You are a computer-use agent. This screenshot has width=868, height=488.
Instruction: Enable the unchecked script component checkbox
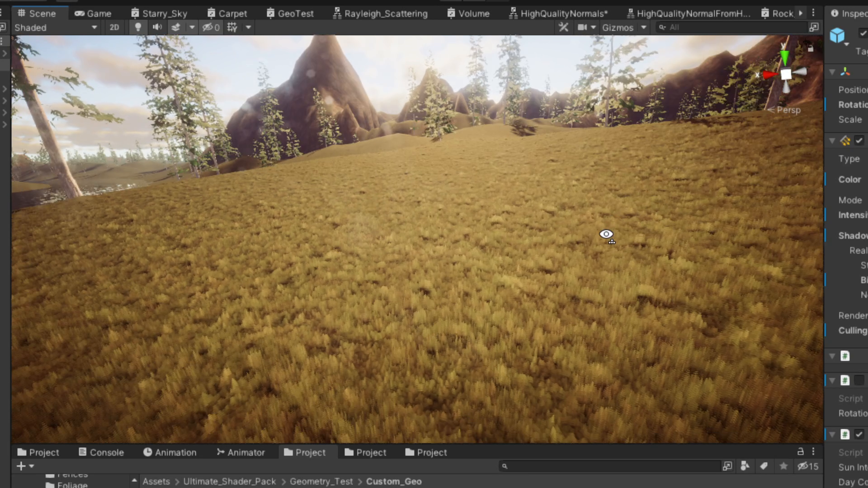pos(859,380)
